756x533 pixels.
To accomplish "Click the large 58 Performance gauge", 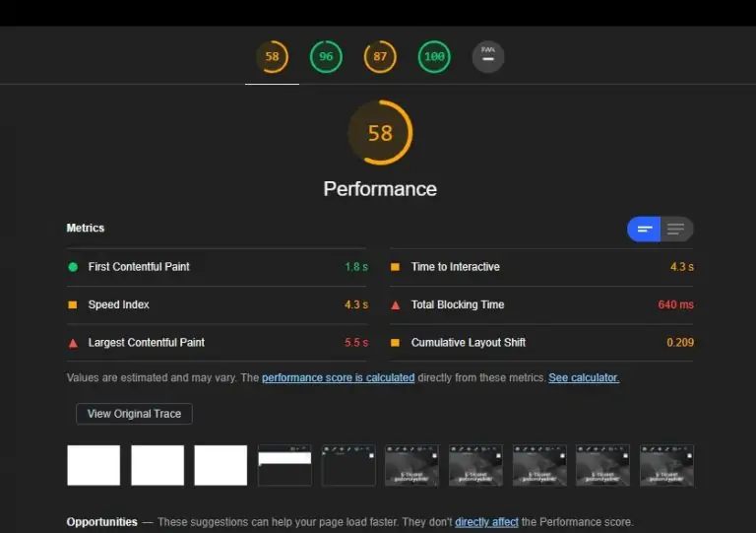I will pos(380,133).
